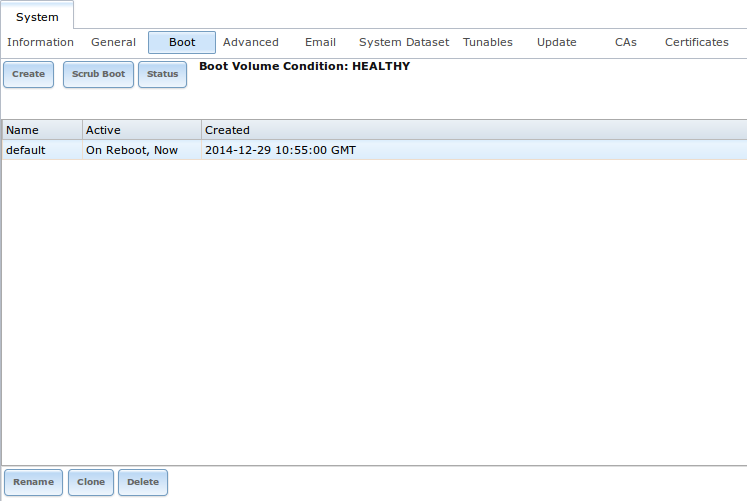Open the Update tab
This screenshot has width=747, height=501.
coord(556,42)
